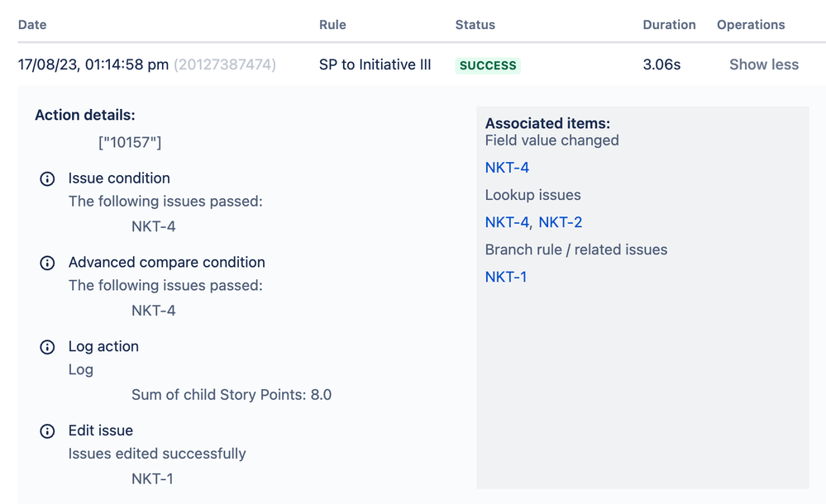Screen dimensions: 826x504
Task: Collapse the audit entry with Show less
Action: [x=763, y=64]
